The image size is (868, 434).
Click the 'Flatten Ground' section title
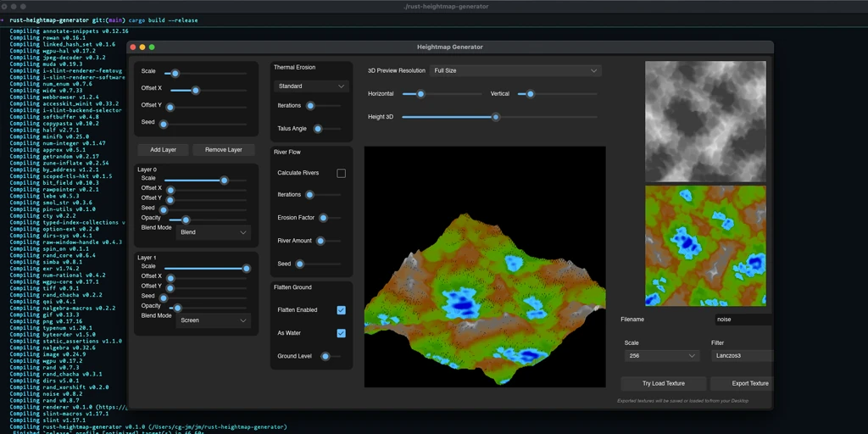coord(292,287)
